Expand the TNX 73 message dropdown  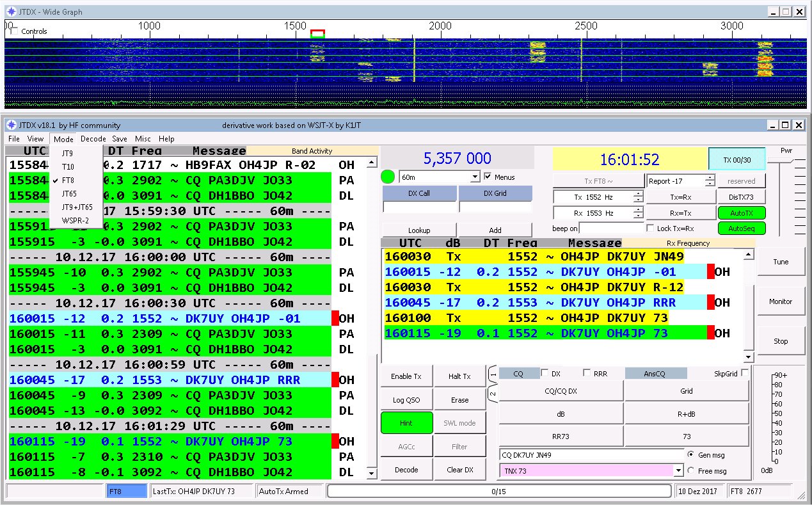678,471
